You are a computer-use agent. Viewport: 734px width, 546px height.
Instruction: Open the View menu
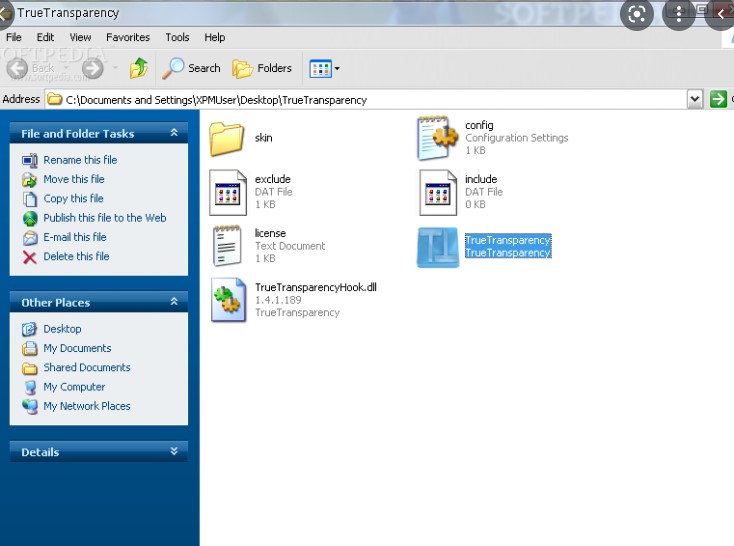(80, 37)
